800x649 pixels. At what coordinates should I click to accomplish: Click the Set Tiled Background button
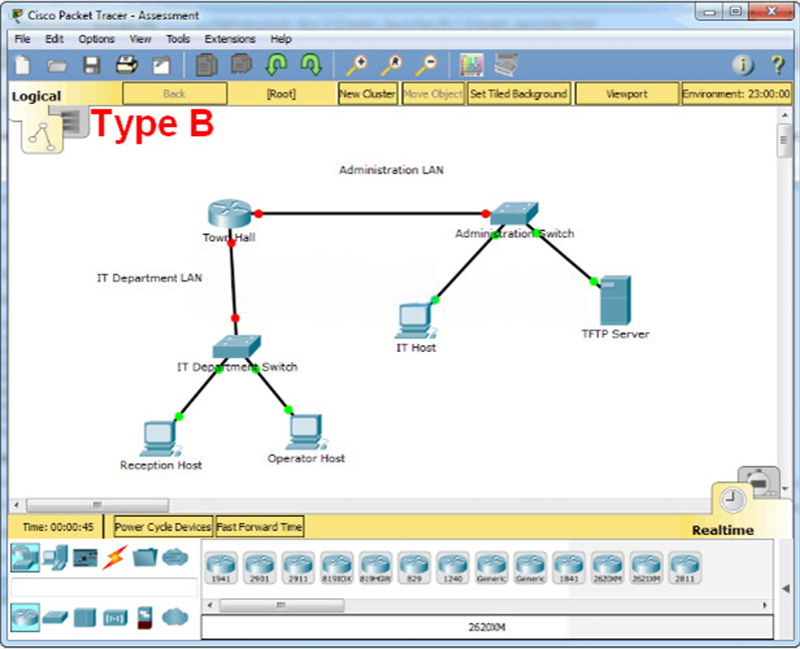[x=518, y=94]
